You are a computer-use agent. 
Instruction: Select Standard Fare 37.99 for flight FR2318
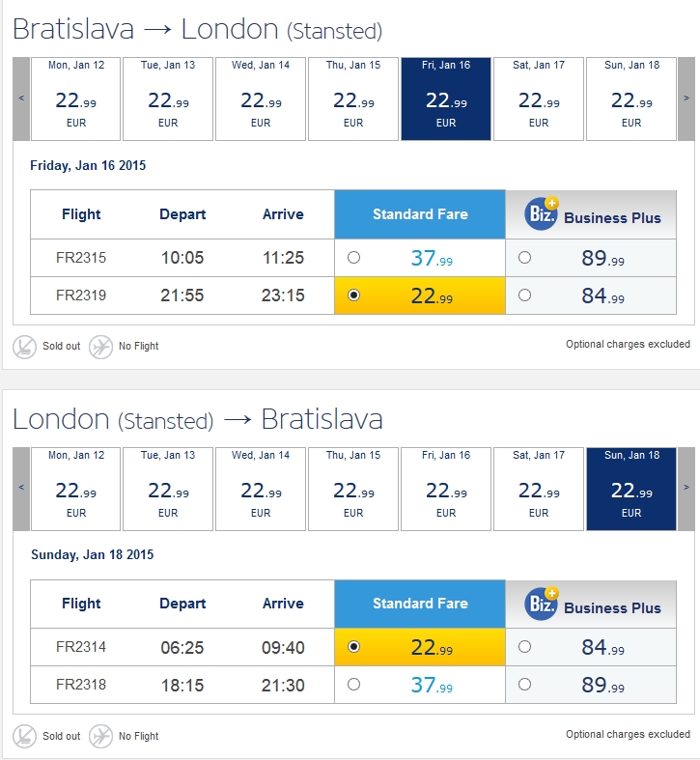(354, 685)
